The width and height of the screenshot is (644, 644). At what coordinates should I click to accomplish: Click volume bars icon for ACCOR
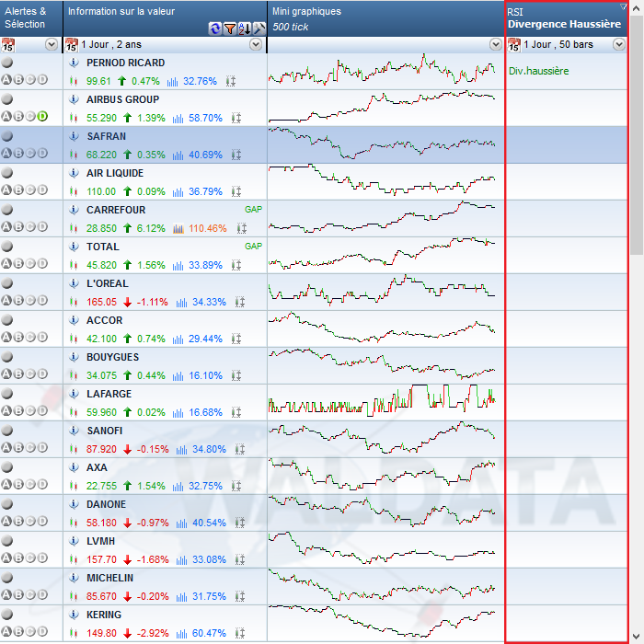pyautogui.click(x=178, y=339)
